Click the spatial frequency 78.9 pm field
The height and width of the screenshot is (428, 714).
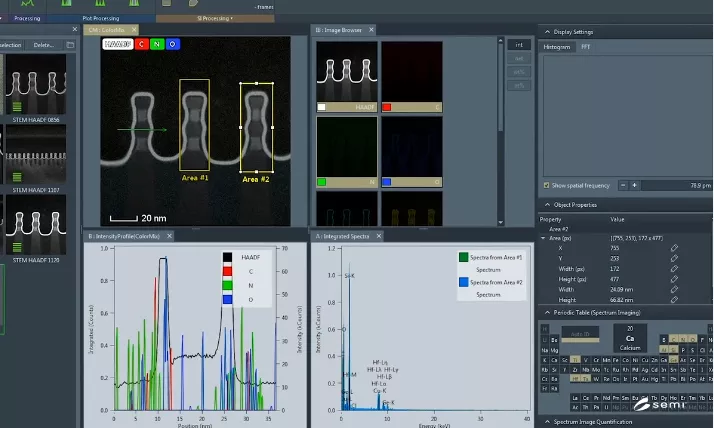(677, 185)
